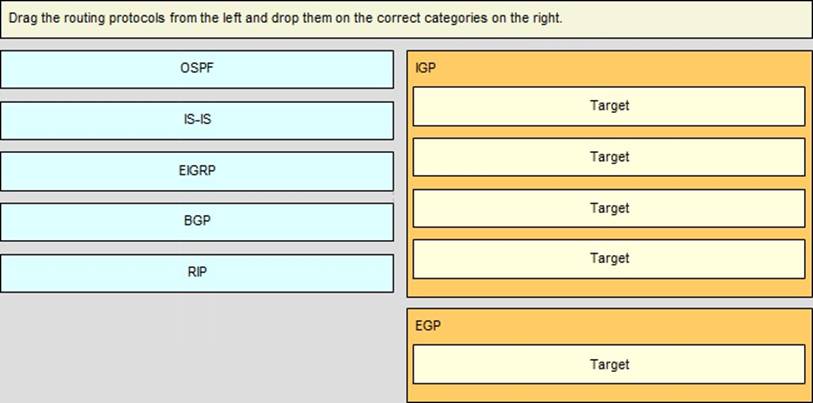
Task: Click orange space right of the IGP heading
Action: 620,69
